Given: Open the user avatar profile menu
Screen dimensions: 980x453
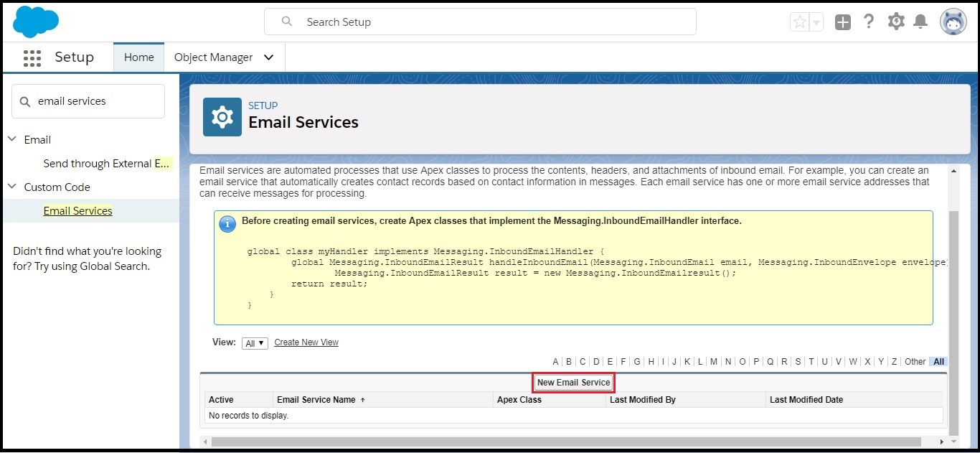Looking at the screenshot, I should click(953, 22).
